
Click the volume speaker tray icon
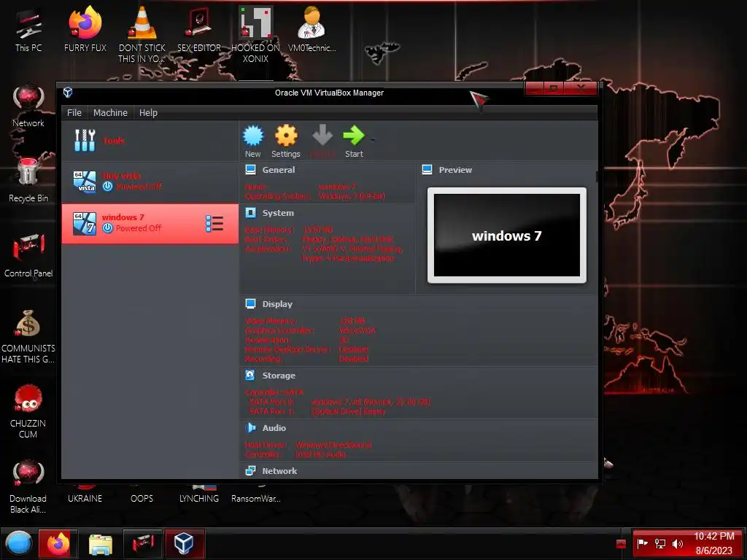tap(678, 543)
